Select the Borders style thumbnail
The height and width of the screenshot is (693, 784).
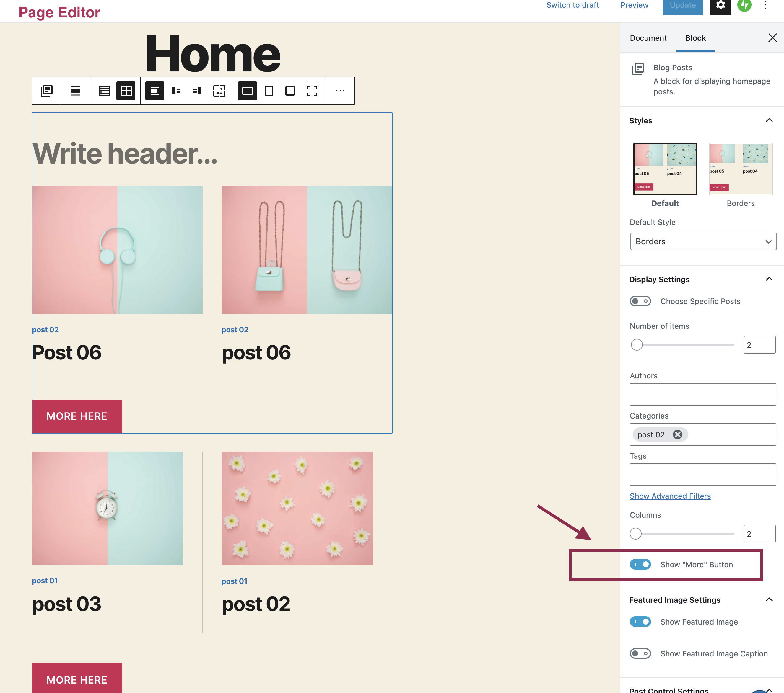coord(740,169)
